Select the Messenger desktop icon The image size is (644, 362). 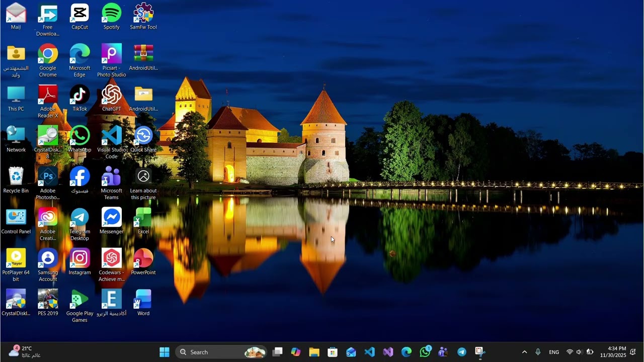coord(111,221)
